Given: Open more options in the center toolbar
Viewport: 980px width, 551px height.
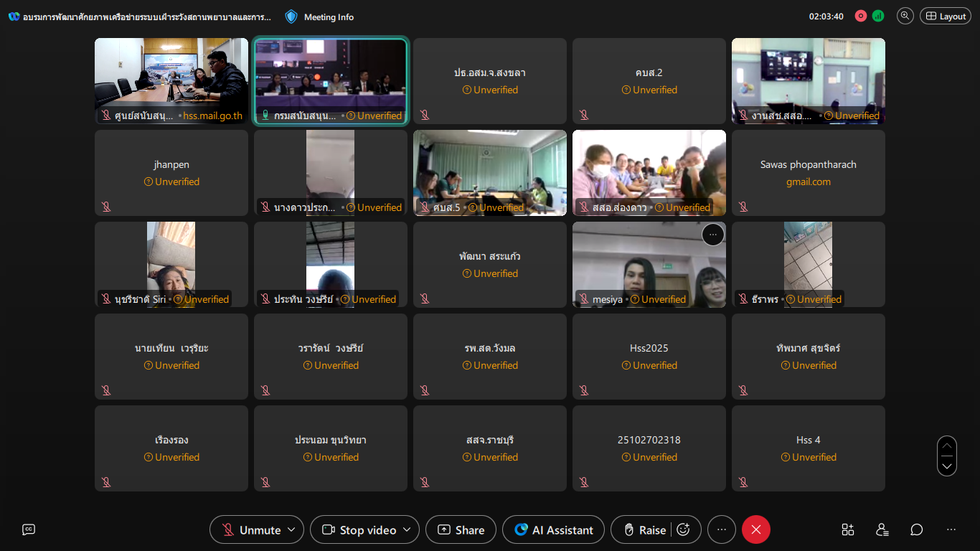Looking at the screenshot, I should (722, 529).
